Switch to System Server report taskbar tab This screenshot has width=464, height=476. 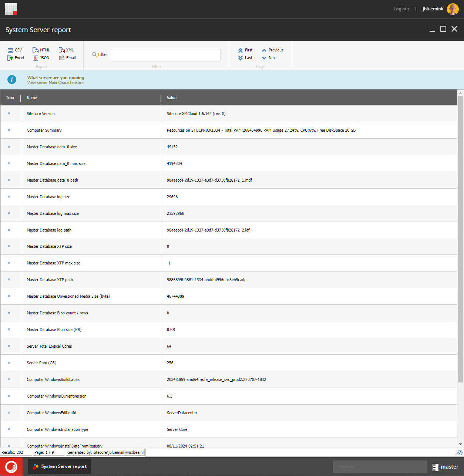click(60, 466)
